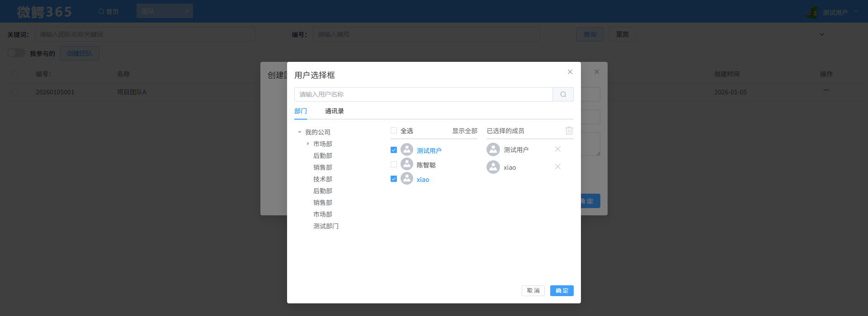Image resolution: width=868 pixels, height=316 pixels.
Task: Select 我的公司 root tree node
Action: click(x=318, y=132)
